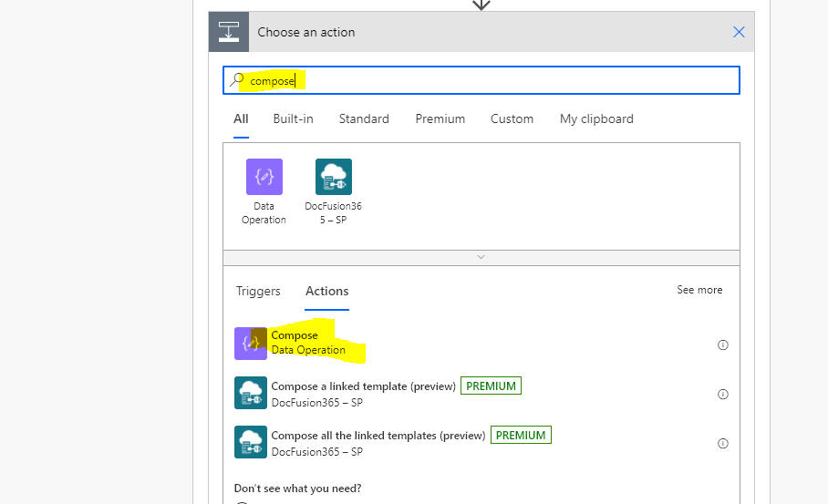Show info for Compose Data Operation action
Image resolution: width=828 pixels, height=504 pixels.
[x=723, y=345]
